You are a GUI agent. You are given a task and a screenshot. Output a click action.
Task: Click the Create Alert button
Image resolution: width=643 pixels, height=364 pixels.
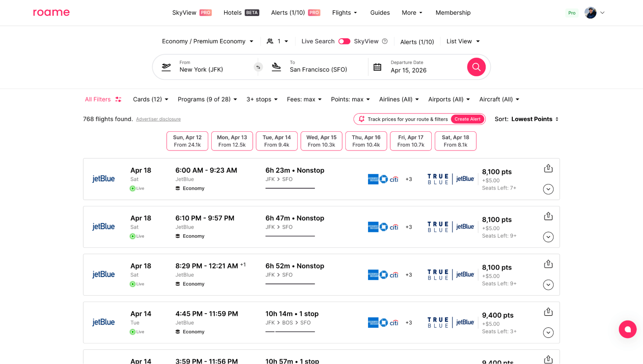tap(467, 119)
